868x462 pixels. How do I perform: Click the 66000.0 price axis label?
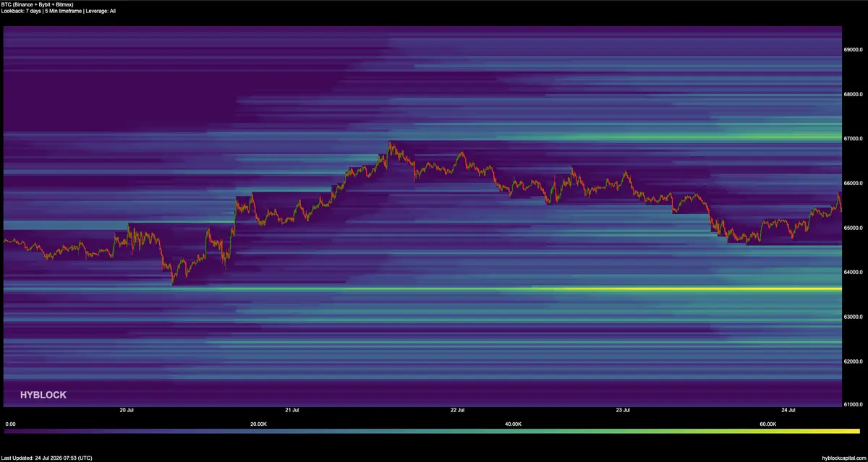[x=854, y=184]
